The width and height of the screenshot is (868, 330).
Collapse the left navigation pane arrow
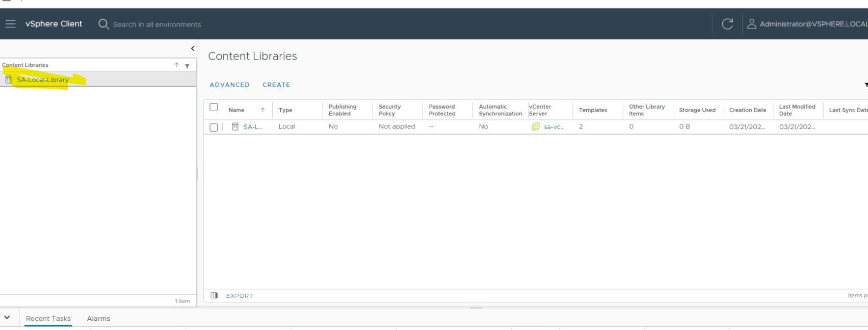(193, 48)
